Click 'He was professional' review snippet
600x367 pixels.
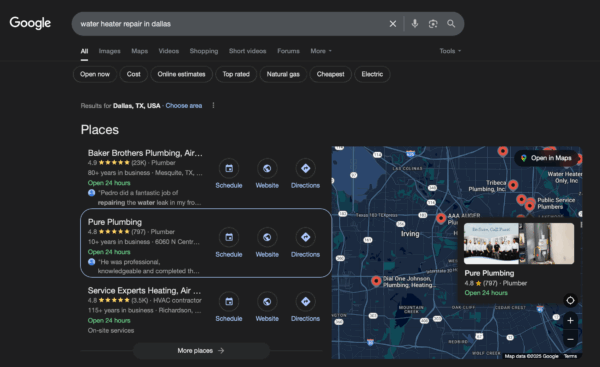[148, 266]
